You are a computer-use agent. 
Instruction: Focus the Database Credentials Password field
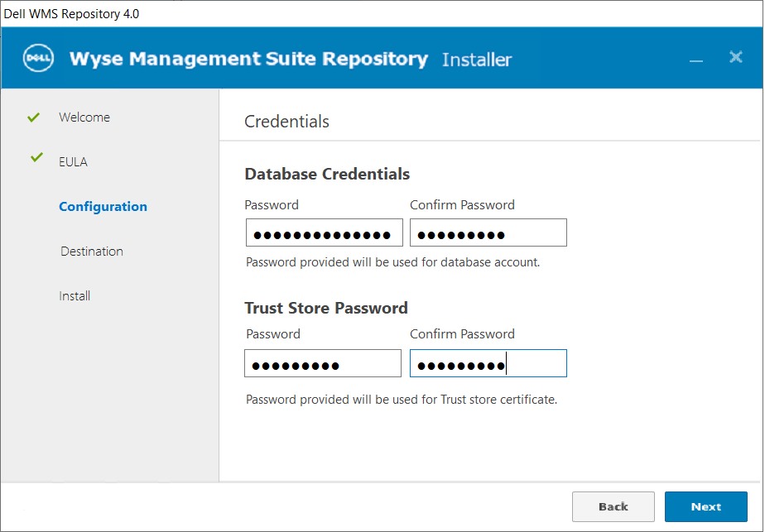coord(324,233)
